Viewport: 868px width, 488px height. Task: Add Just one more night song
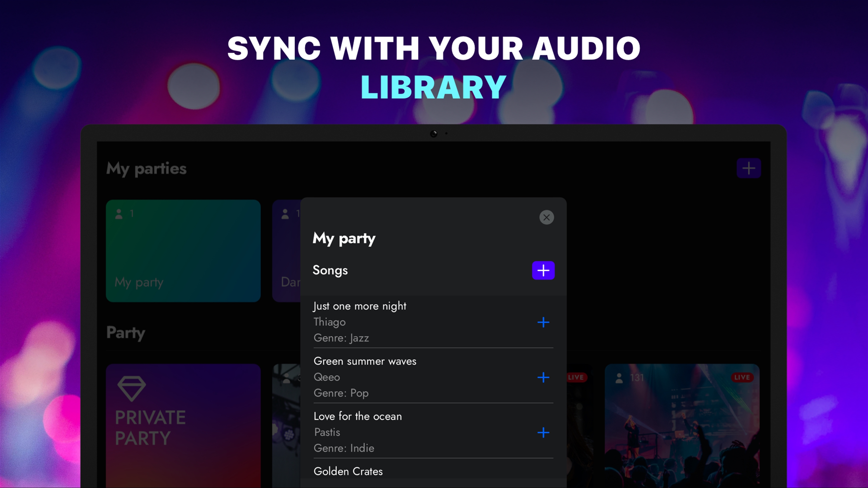coord(543,322)
